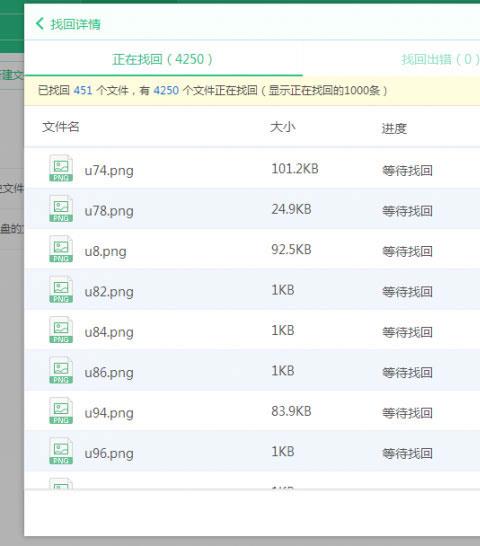Click 等待找回 status of u8.png

pyautogui.click(x=407, y=251)
